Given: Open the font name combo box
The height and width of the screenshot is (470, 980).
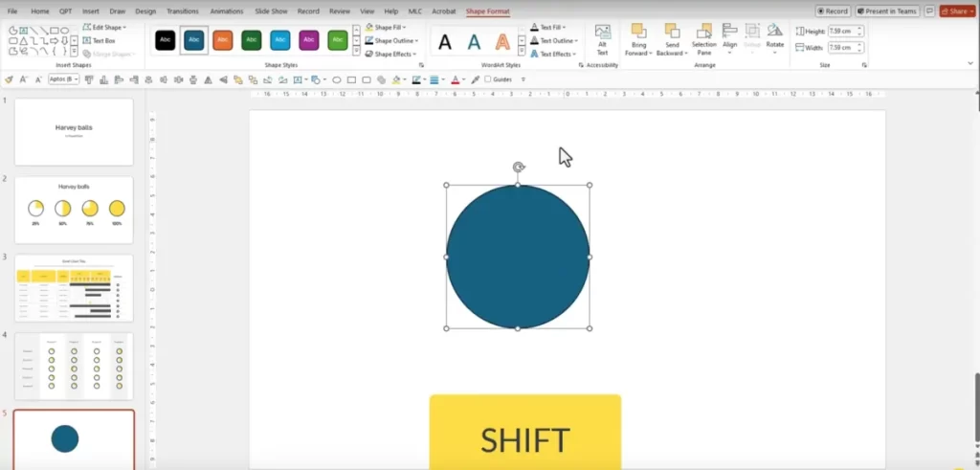Looking at the screenshot, I should click(64, 79).
